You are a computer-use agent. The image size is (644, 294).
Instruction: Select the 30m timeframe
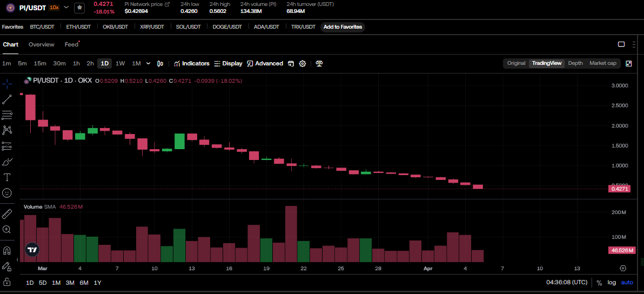point(59,64)
